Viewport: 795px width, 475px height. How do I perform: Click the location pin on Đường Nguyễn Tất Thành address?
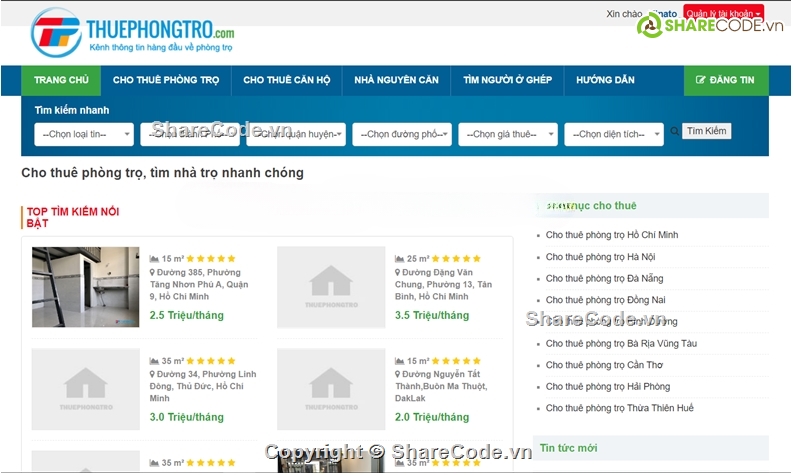[x=398, y=375]
